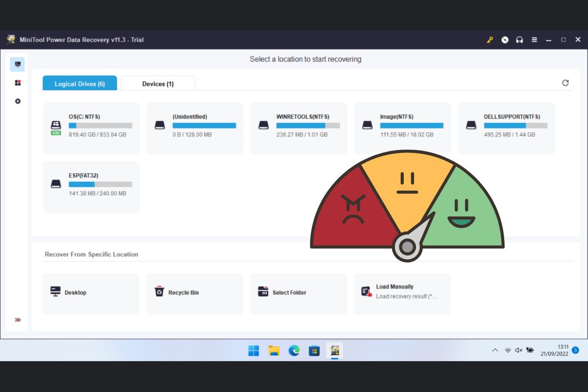This screenshot has width=588, height=392.
Task: Click OS(C:) usage bar
Action: (x=100, y=125)
